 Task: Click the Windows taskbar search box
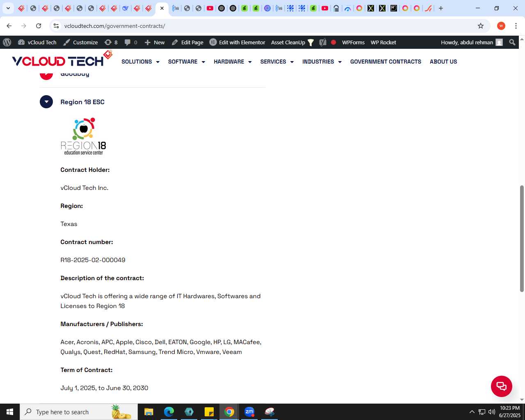79,412
